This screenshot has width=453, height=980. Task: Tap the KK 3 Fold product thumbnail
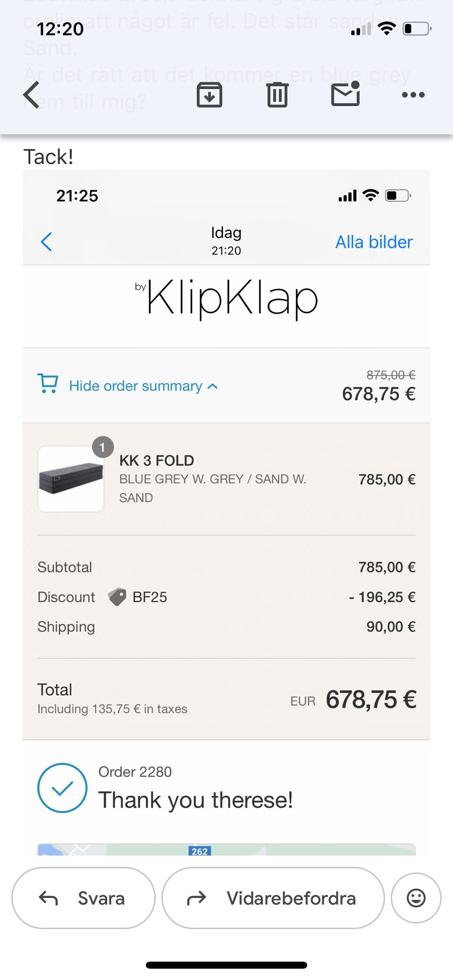click(71, 478)
